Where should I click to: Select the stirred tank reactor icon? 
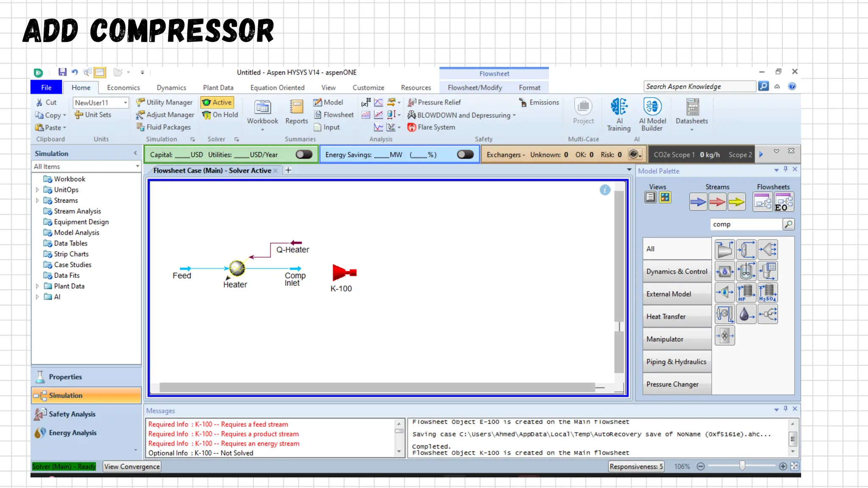[746, 271]
